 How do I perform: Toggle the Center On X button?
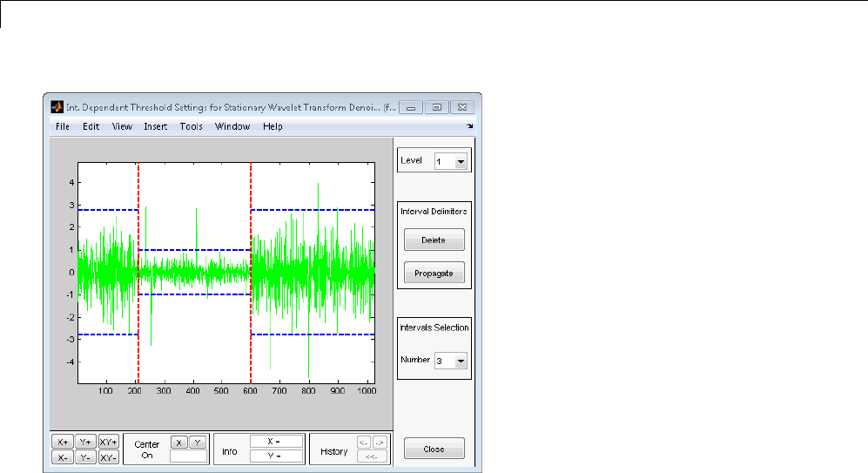pos(178,442)
